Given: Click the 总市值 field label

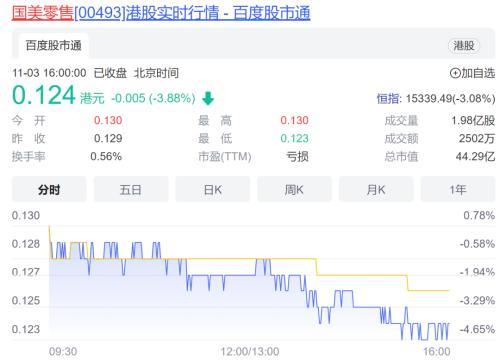Looking at the screenshot, I should pyautogui.click(x=401, y=156).
